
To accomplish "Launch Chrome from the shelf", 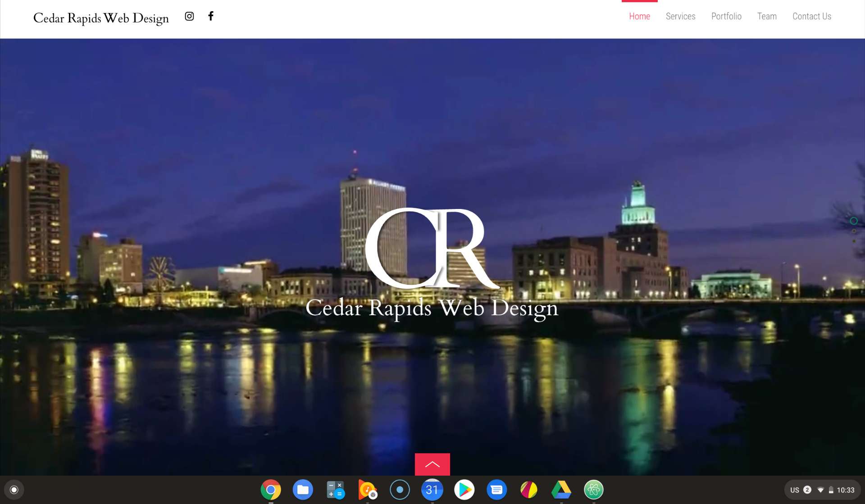I will click(x=270, y=490).
